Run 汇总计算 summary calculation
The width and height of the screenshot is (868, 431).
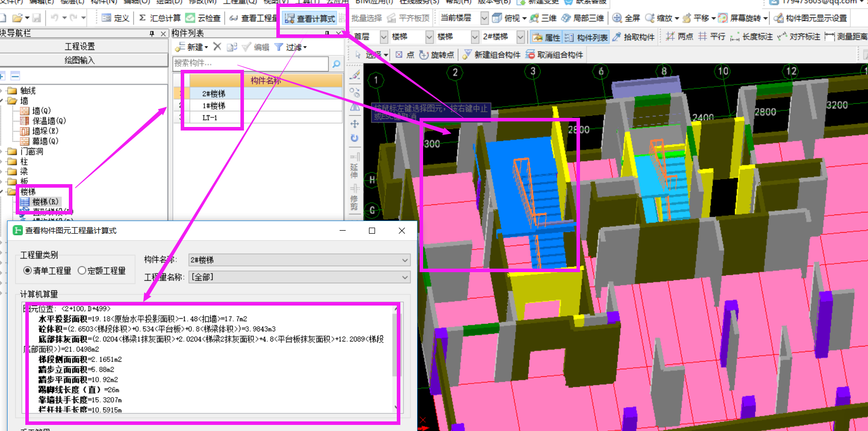point(159,18)
